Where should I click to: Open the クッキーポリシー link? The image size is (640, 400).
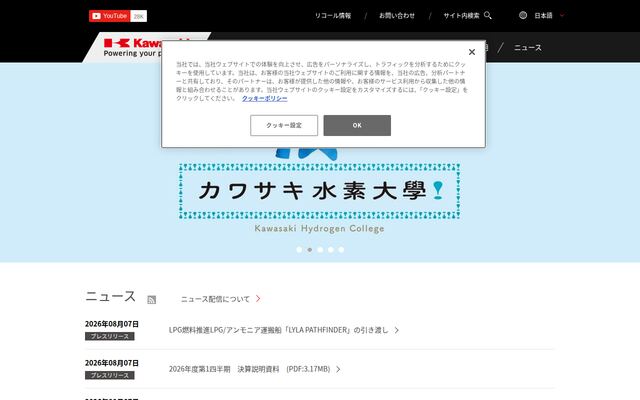pyautogui.click(x=264, y=98)
